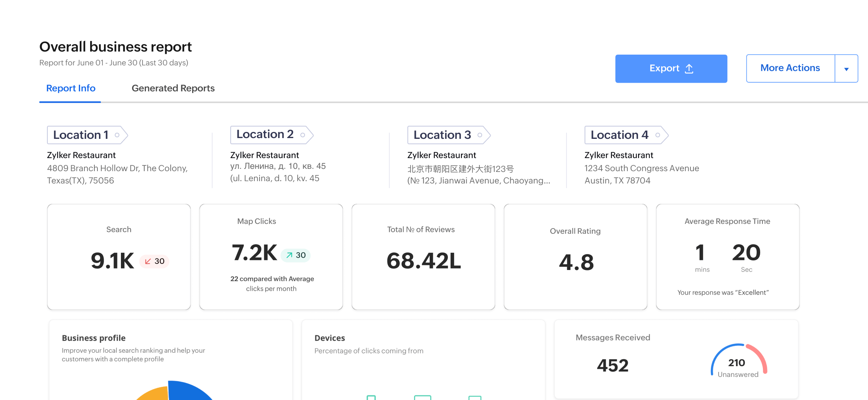Click the Location 1 tag icon

coord(117,135)
